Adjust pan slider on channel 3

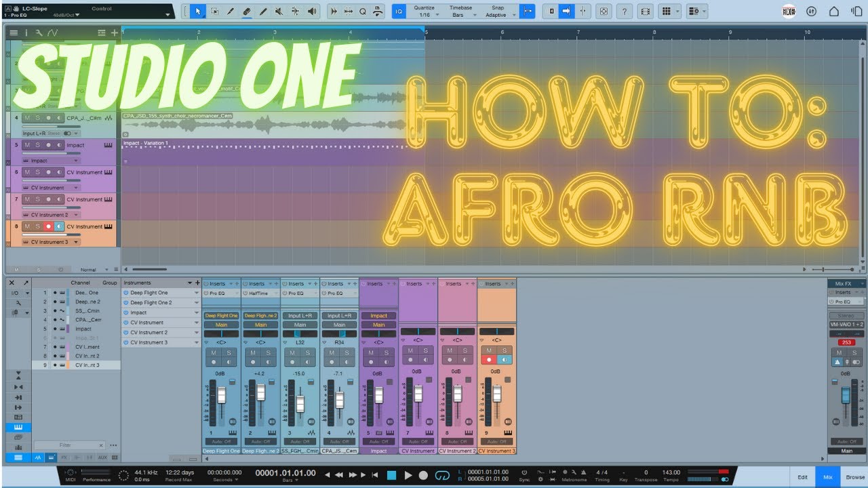click(300, 333)
